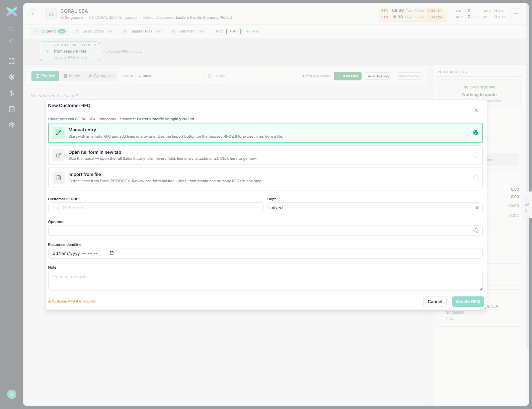
Task: Open the settings gear in sidebar
Action: 12,125
